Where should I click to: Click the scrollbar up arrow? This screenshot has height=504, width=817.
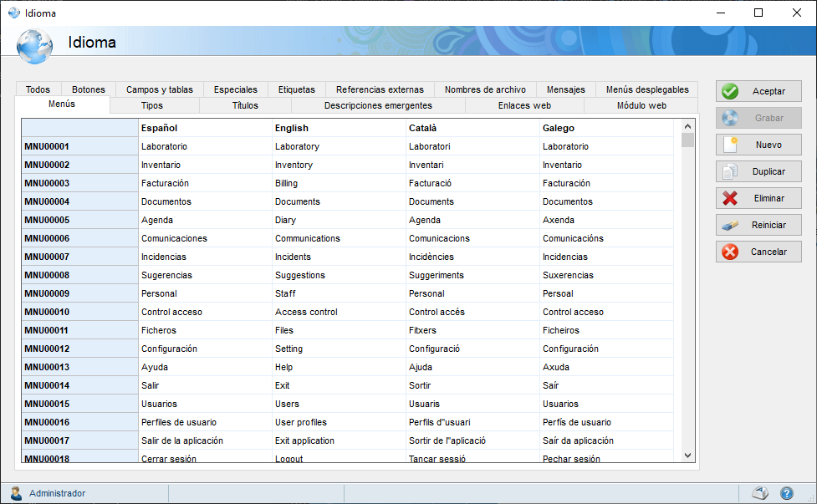tap(687, 126)
